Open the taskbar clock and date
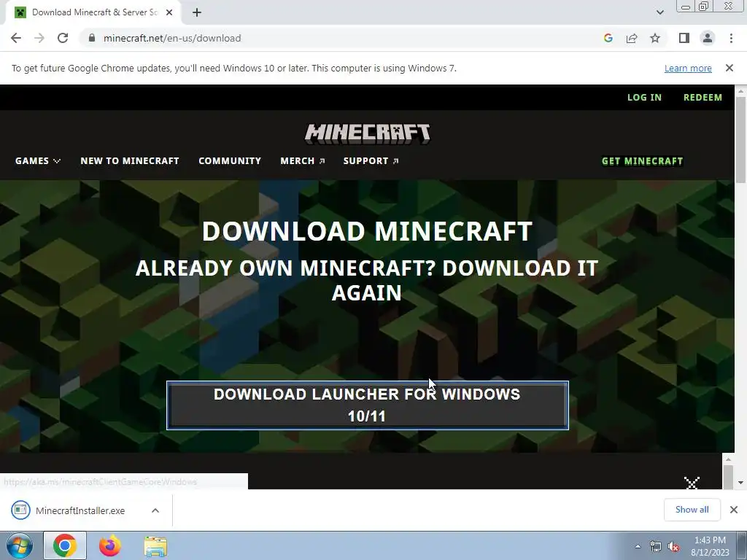This screenshot has width=747, height=560. tap(710, 546)
